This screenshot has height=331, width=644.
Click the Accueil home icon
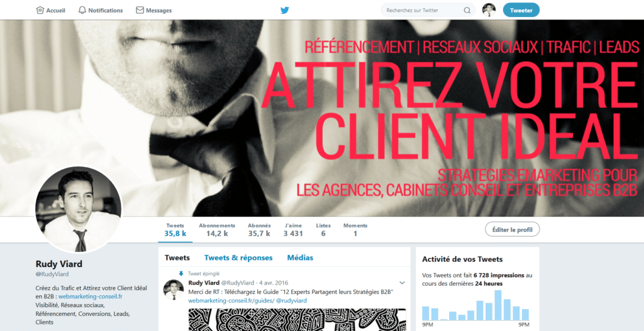(40, 10)
